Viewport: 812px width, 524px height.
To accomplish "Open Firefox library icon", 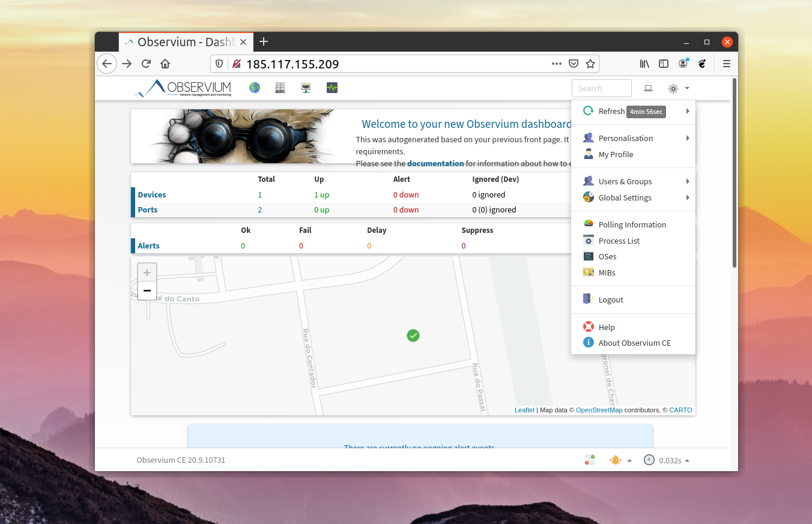I will point(644,64).
